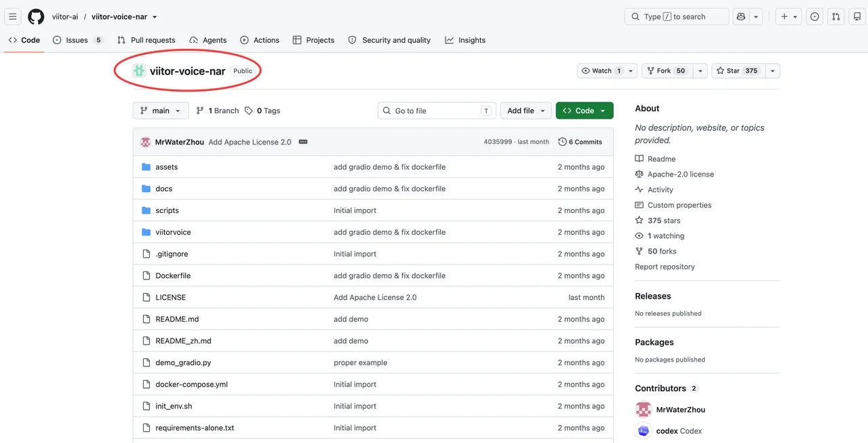Open commit hash 4035999
This screenshot has height=443, width=868.
click(x=497, y=142)
